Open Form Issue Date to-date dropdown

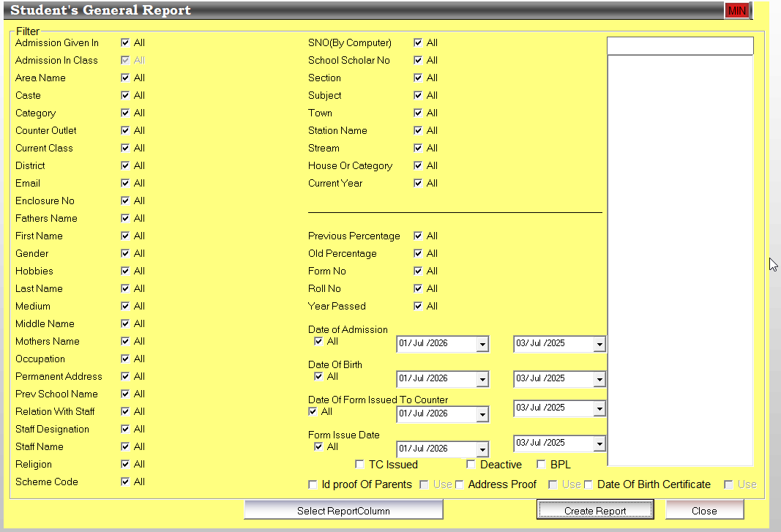(x=599, y=444)
